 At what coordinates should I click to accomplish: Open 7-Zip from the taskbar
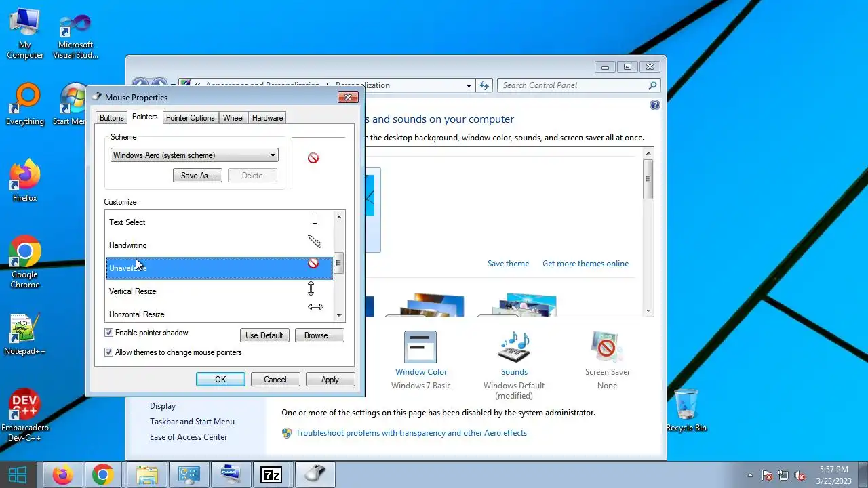272,475
